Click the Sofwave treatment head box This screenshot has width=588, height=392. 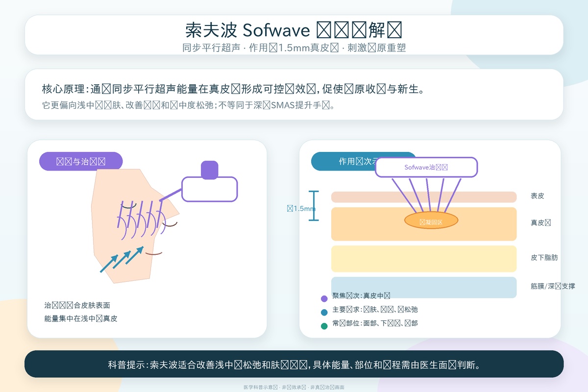coord(426,167)
